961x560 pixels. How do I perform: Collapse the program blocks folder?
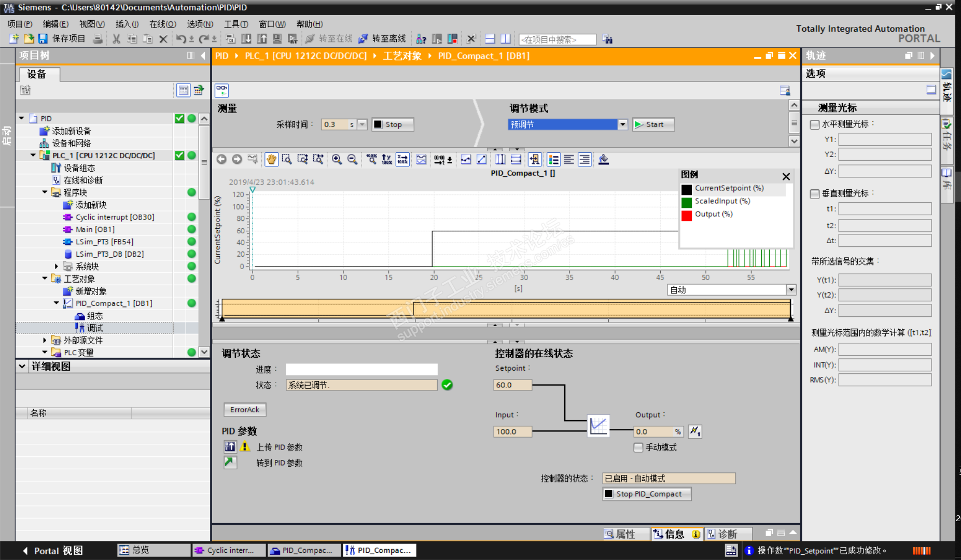click(x=45, y=192)
